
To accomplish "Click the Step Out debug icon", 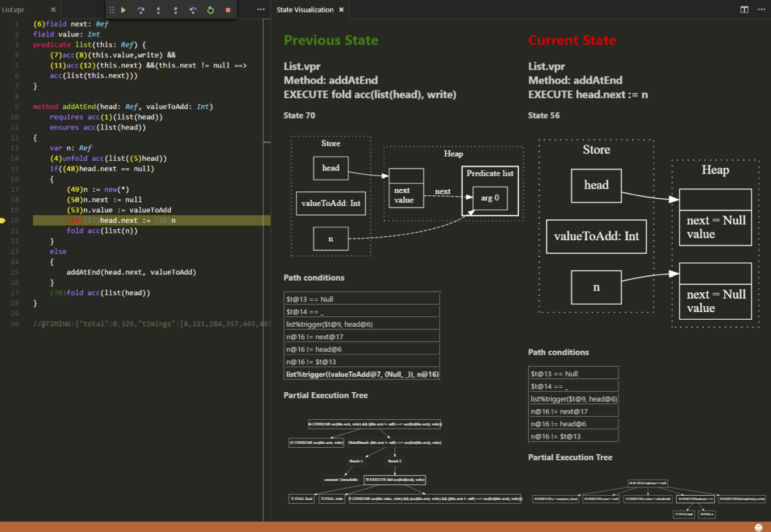I will [x=175, y=10].
